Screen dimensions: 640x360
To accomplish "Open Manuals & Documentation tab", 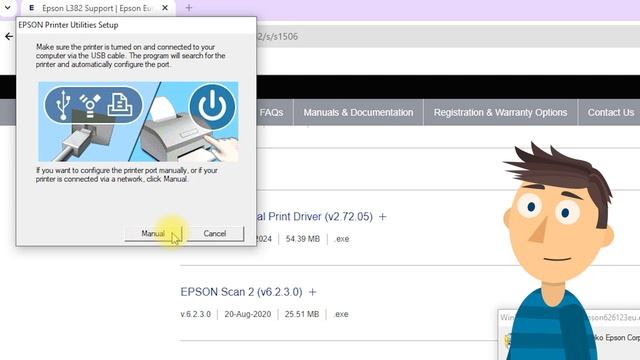I will tap(358, 112).
